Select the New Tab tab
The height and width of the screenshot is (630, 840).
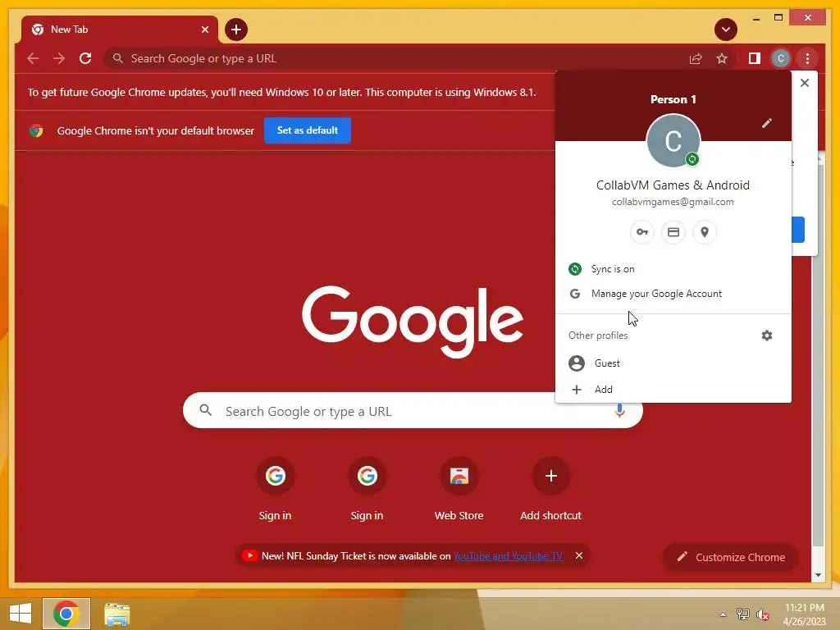[x=119, y=30]
